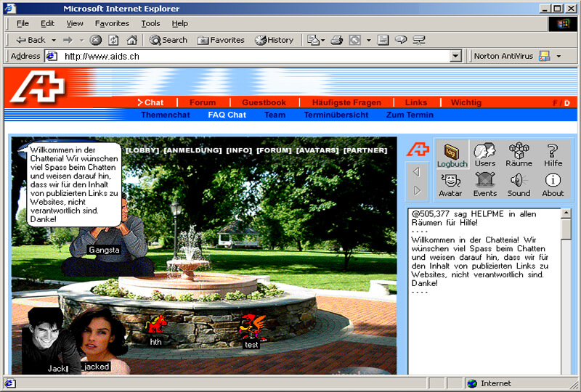The height and width of the screenshot is (392, 581).
Task: Open the Edit menu
Action: 47,24
